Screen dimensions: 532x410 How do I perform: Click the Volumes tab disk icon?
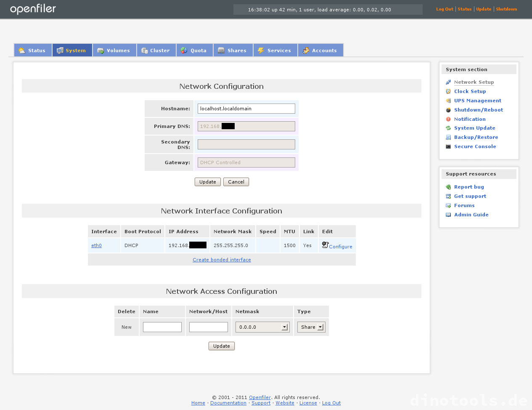coord(101,51)
